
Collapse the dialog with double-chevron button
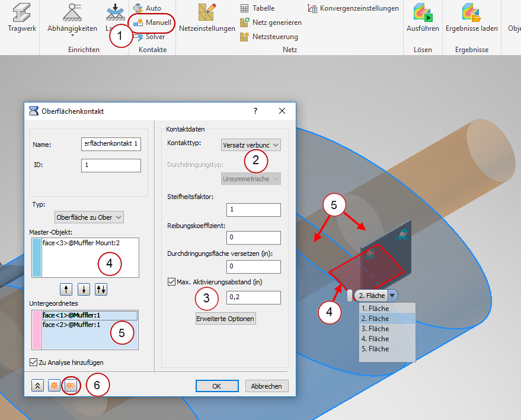pos(37,386)
